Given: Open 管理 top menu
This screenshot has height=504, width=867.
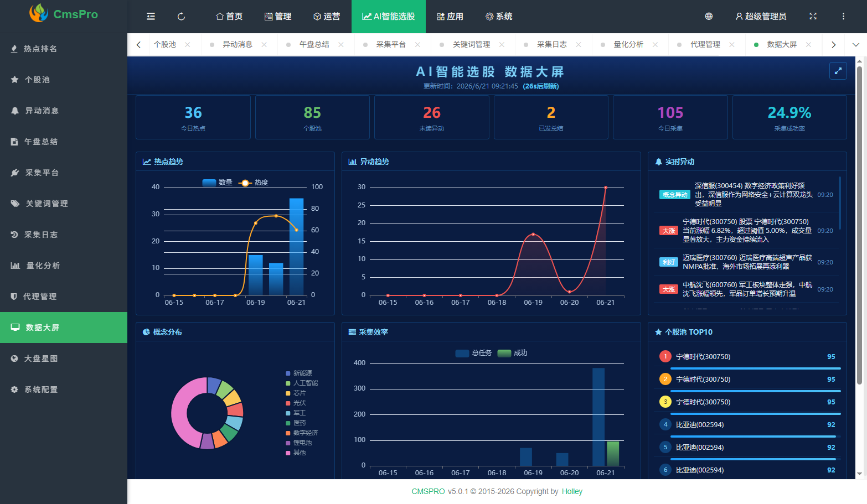Looking at the screenshot, I should coord(278,17).
